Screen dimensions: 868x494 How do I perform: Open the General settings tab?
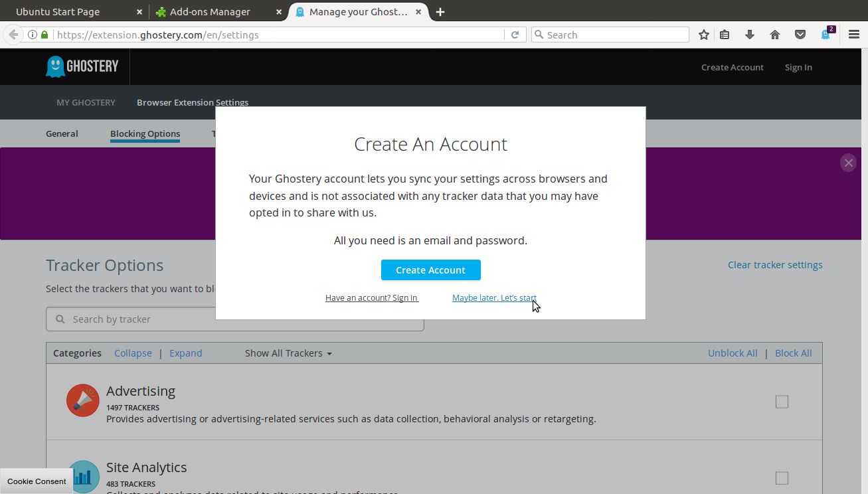click(62, 133)
